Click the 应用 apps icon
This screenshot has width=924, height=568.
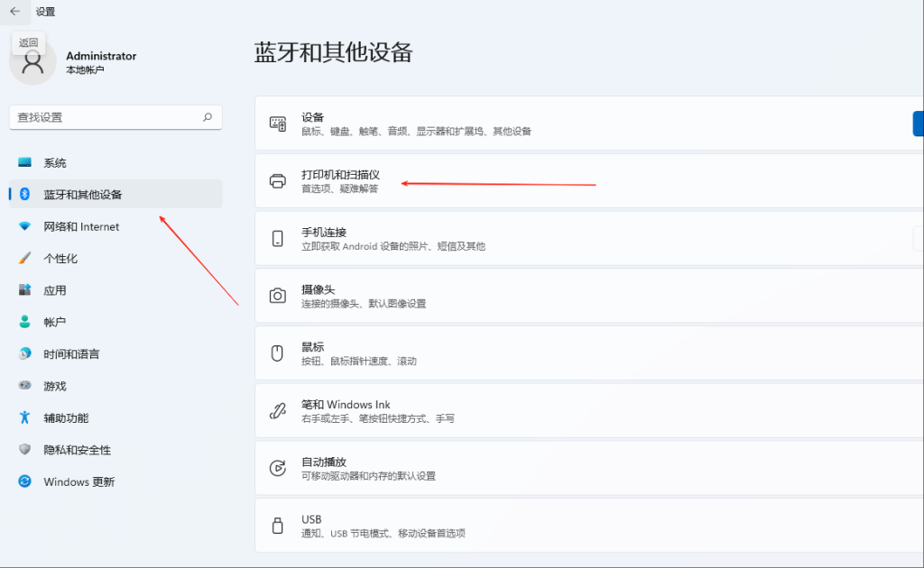coord(24,289)
